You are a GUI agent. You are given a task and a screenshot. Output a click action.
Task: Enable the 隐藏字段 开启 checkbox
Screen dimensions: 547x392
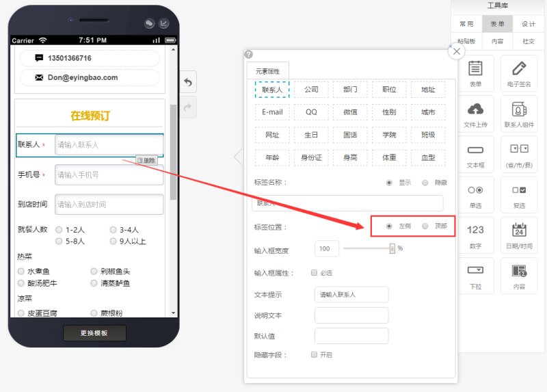tap(314, 354)
